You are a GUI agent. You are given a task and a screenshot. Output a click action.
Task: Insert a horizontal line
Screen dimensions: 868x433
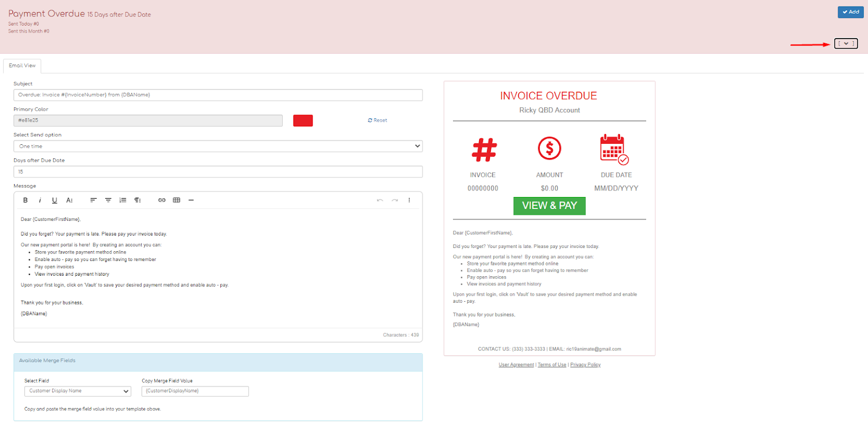click(x=191, y=200)
